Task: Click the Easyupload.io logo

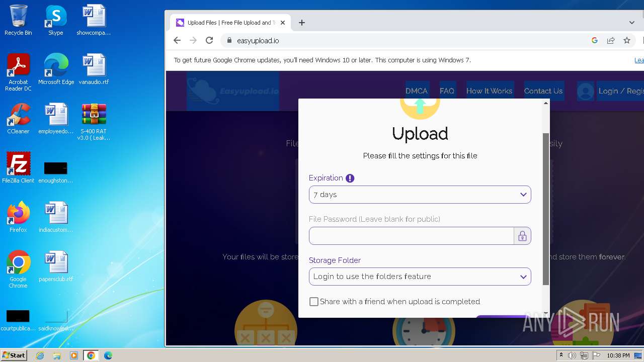Action: (x=232, y=91)
